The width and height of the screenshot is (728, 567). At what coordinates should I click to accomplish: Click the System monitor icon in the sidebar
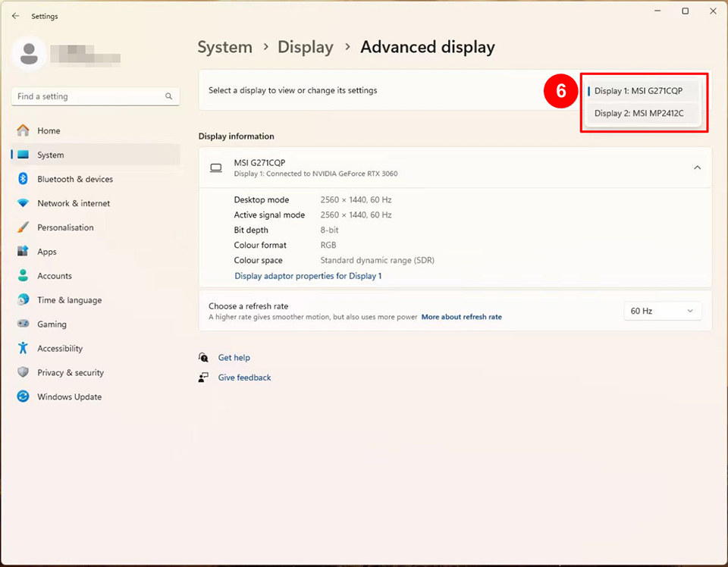23,155
